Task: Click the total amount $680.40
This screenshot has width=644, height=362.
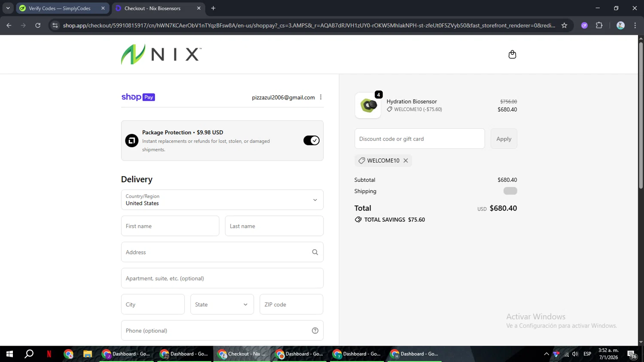Action: click(503, 208)
